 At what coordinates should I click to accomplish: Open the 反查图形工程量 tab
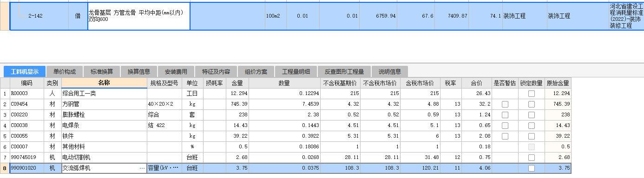click(x=344, y=72)
